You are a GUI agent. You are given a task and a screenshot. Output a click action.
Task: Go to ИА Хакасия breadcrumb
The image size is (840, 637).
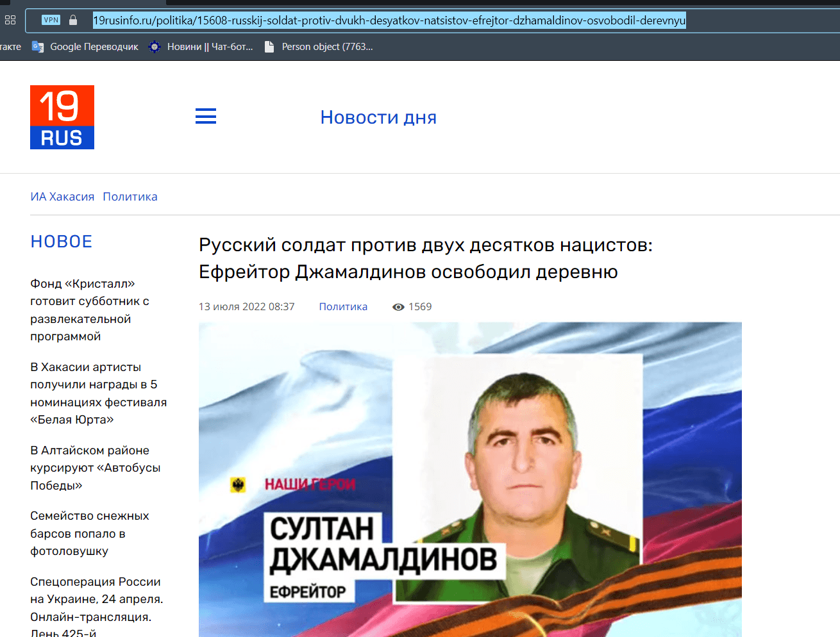click(x=62, y=197)
